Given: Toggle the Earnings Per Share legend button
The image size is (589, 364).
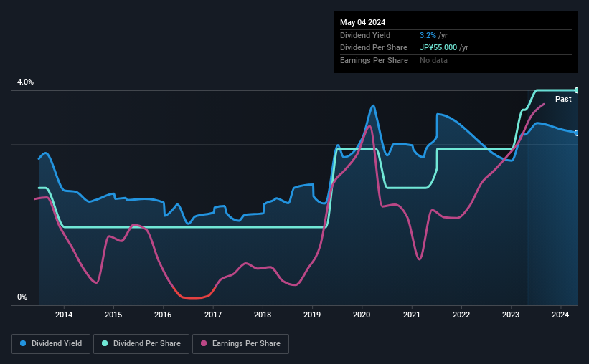Looking at the screenshot, I should [x=240, y=344].
